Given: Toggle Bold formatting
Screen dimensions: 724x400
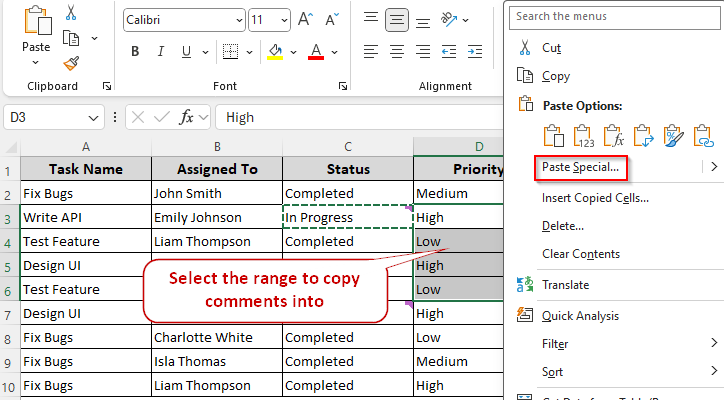Looking at the screenshot, I should pos(133,52).
